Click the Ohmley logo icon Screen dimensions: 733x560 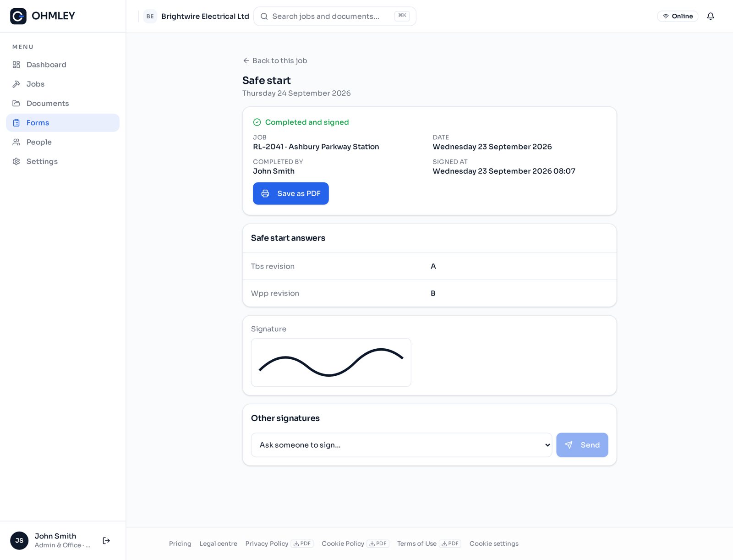coord(18,16)
